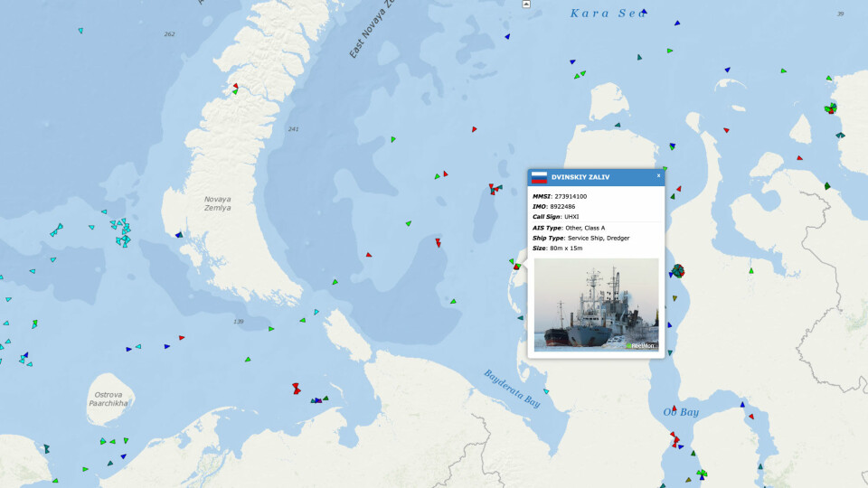
Task: Open the ship photo in the popup
Action: tap(596, 305)
